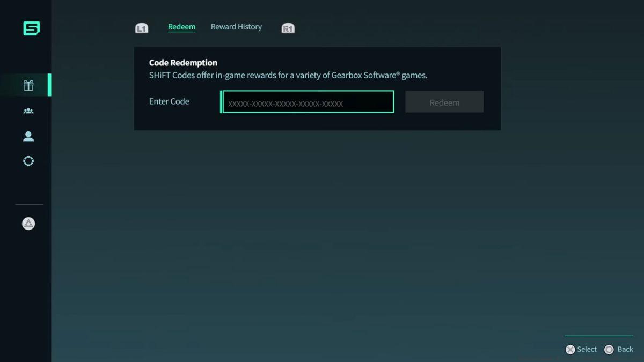
Task: Switch to the Reward History tab
Action: 236,26
